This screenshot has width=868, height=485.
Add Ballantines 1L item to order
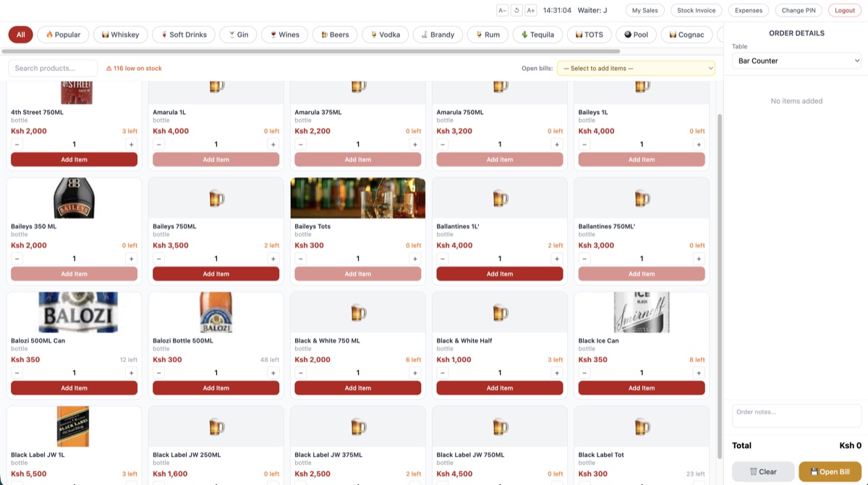500,274
